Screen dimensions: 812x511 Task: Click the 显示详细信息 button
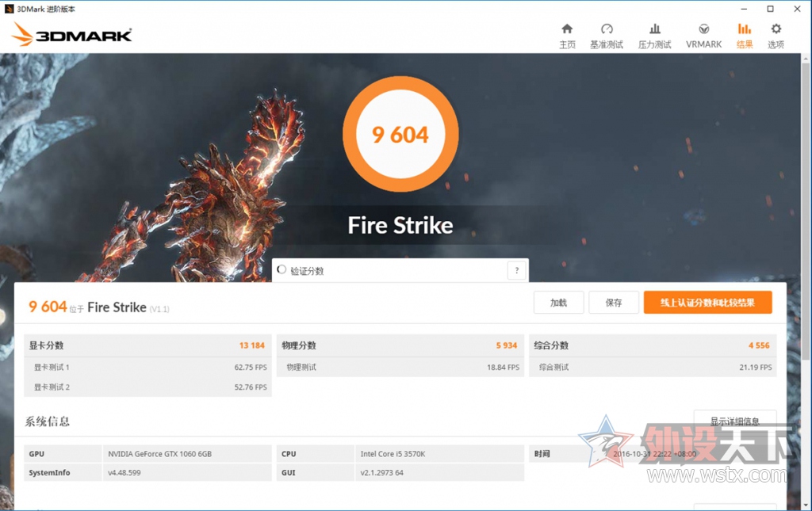[735, 421]
